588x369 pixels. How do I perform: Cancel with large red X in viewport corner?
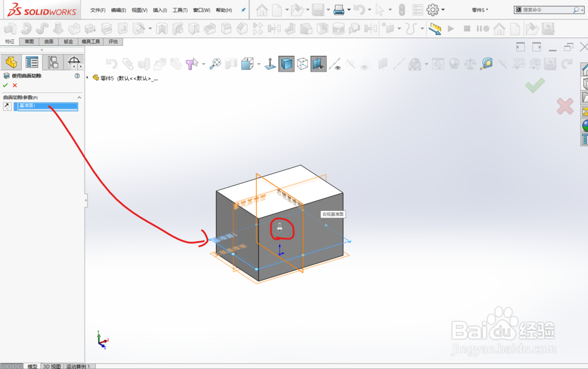564,106
